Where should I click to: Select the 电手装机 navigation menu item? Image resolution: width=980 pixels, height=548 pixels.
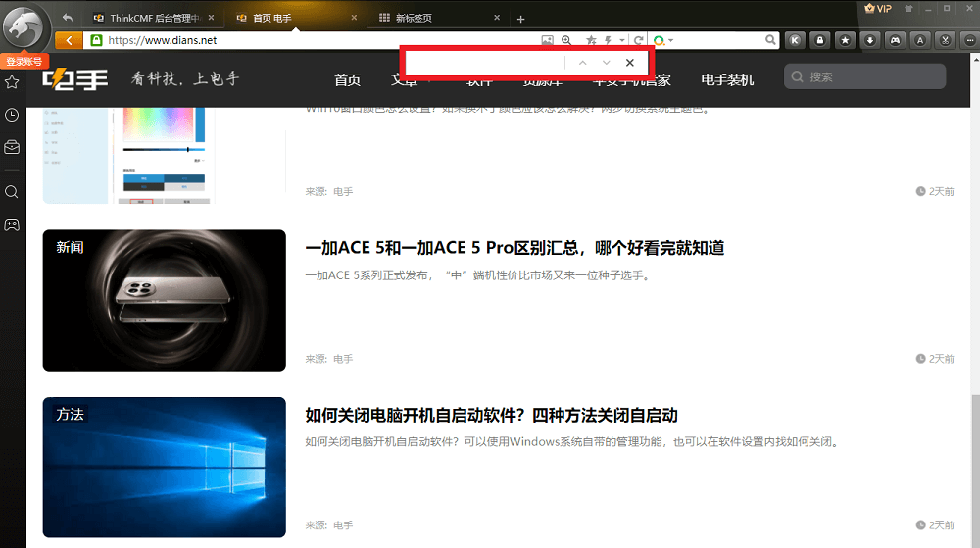pyautogui.click(x=727, y=79)
